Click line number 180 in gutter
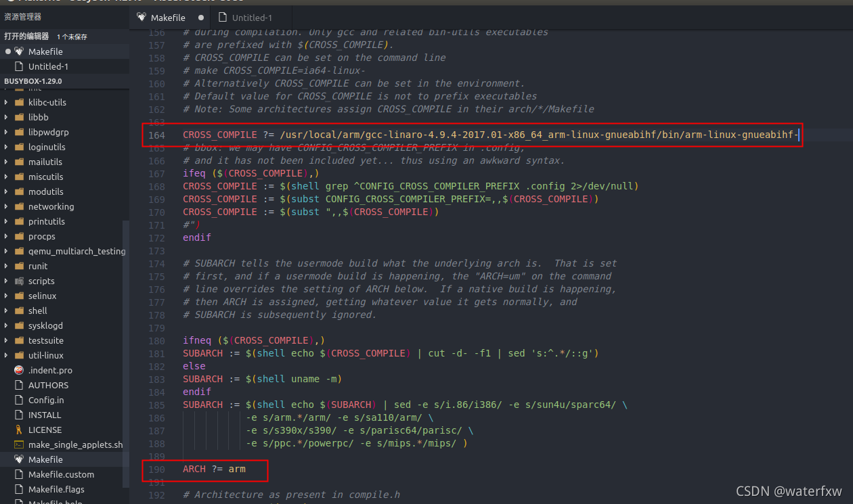The image size is (853, 504). point(156,340)
